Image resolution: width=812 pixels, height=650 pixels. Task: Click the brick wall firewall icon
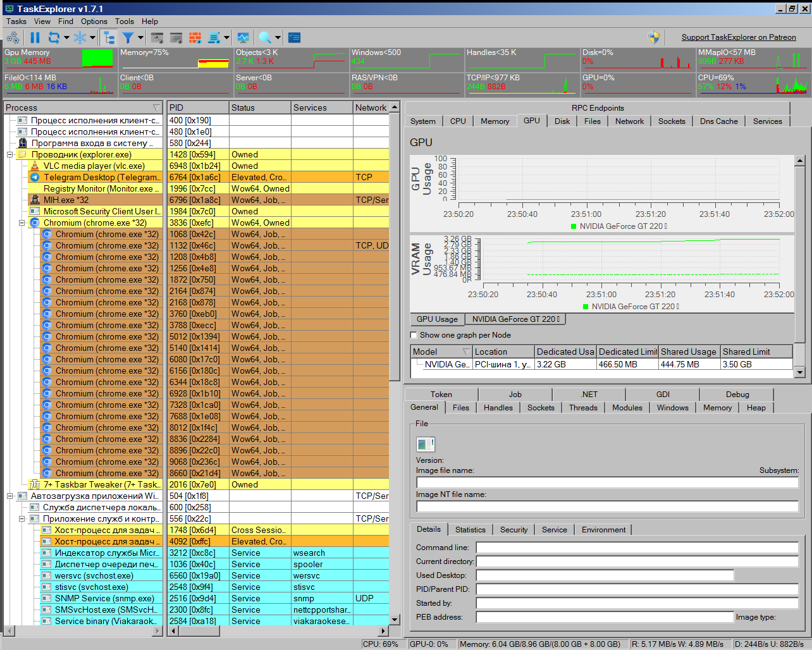point(195,38)
